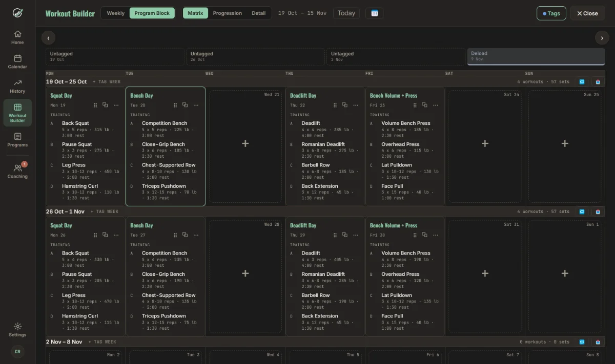Select the Deload 9 Nov week block
Screen dimensions: 615x364
coord(536,56)
